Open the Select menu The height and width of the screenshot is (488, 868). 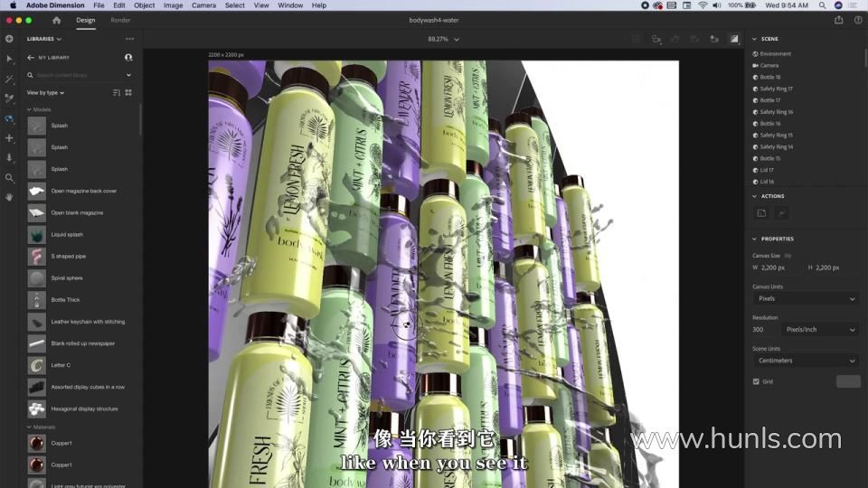click(x=235, y=5)
